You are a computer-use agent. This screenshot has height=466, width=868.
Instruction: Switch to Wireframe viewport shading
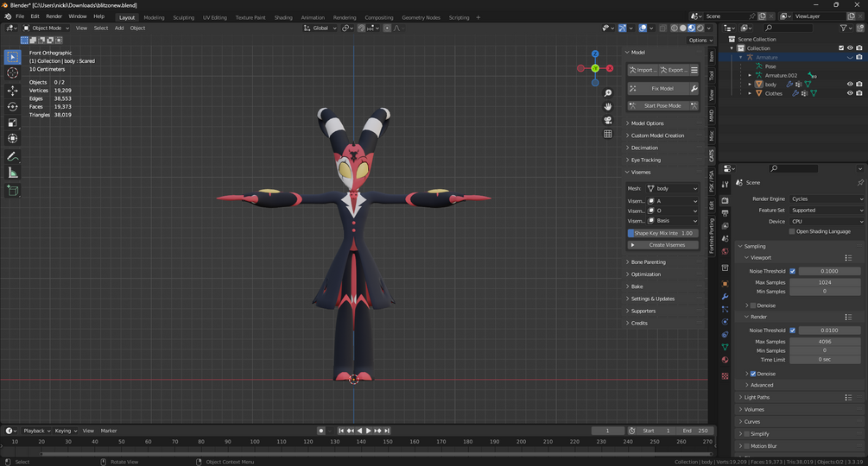click(x=675, y=28)
